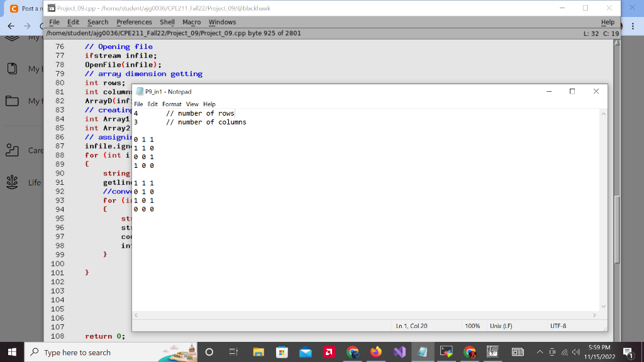Click the speaker icon in the system tray
This screenshot has height=362, width=644.
click(x=576, y=352)
